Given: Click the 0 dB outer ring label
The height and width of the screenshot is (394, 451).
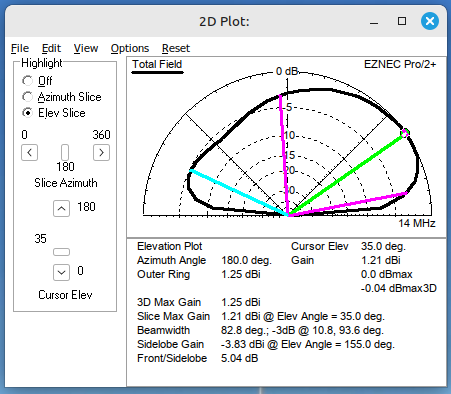Looking at the screenshot, I should click(287, 71).
